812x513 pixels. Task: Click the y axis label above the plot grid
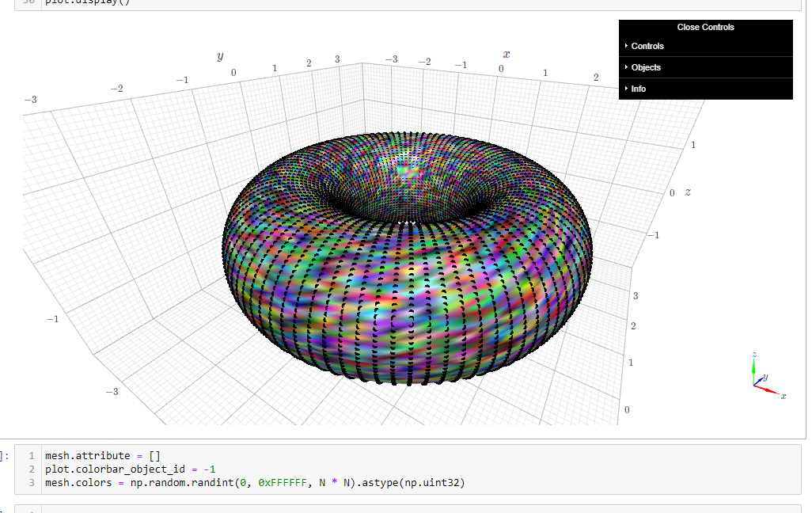pos(220,56)
